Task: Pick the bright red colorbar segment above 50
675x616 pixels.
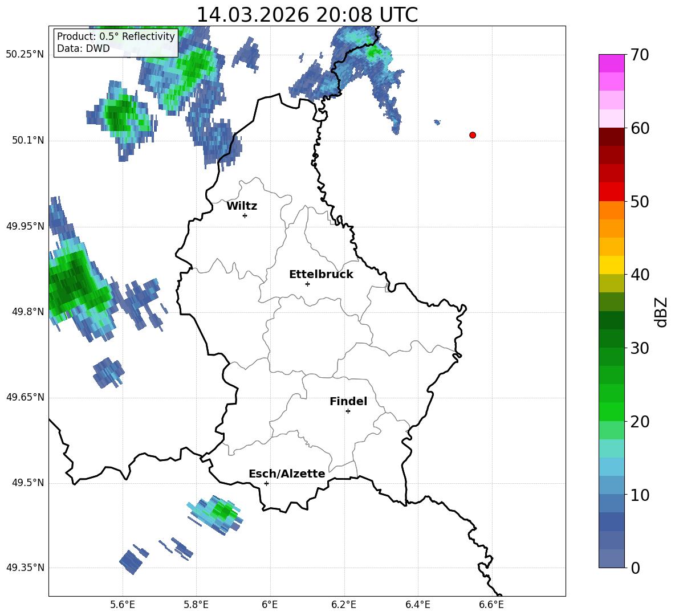Action: click(x=611, y=192)
